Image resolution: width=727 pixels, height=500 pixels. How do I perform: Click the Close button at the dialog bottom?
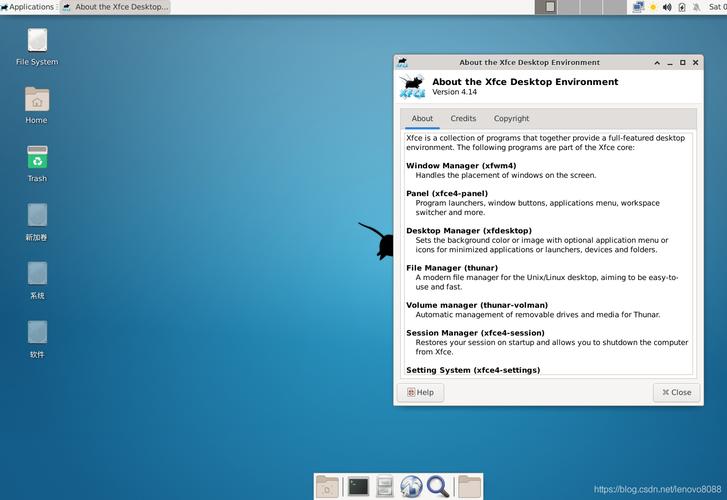point(676,392)
